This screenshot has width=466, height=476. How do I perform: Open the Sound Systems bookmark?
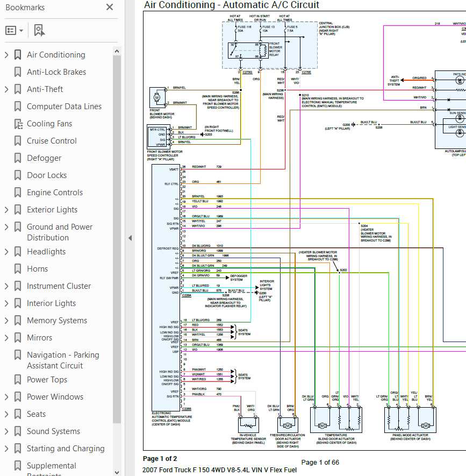coord(54,431)
